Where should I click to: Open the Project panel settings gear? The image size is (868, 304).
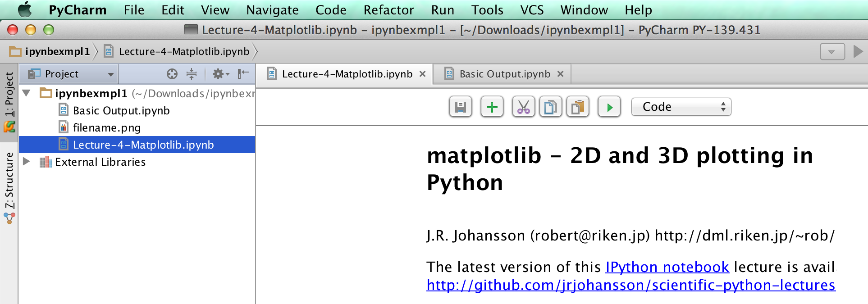(220, 74)
